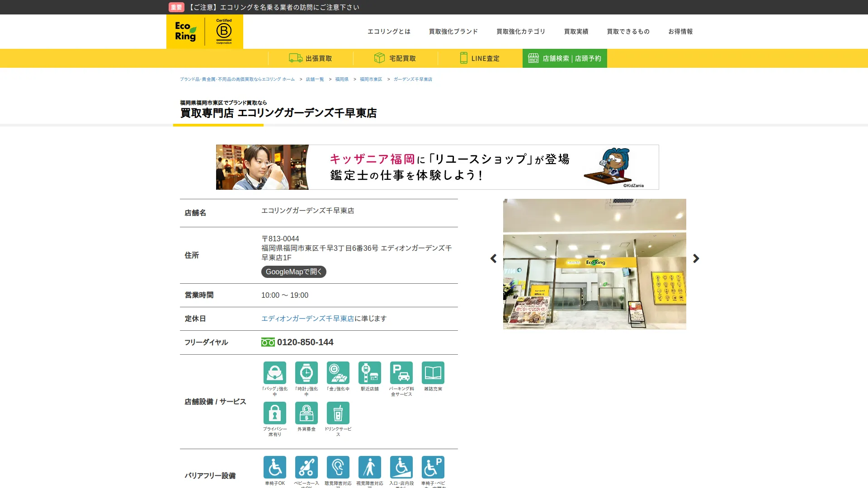Viewport: 868px width, 488px height.
Task: Click the パーキング料金サービス parking icon
Action: point(401,373)
